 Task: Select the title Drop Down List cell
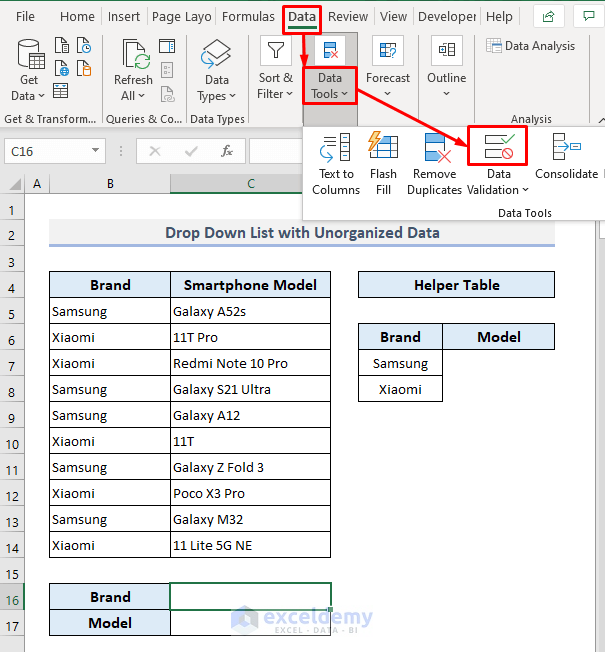(x=302, y=232)
